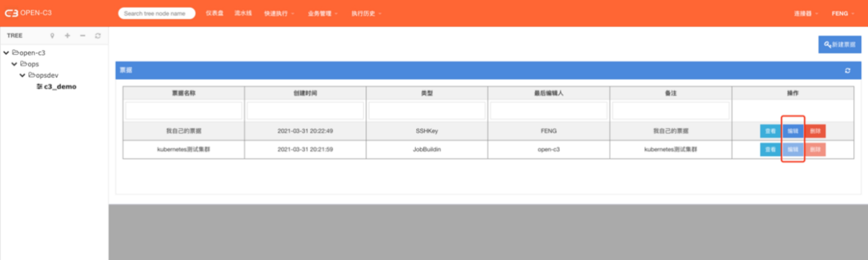This screenshot has height=260, width=868.
Task: Select the c3_demo tree node
Action: pyautogui.click(x=60, y=87)
